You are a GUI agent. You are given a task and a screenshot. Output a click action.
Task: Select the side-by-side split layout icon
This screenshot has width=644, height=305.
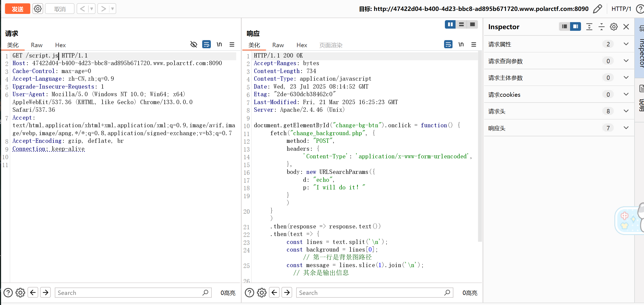(450, 25)
